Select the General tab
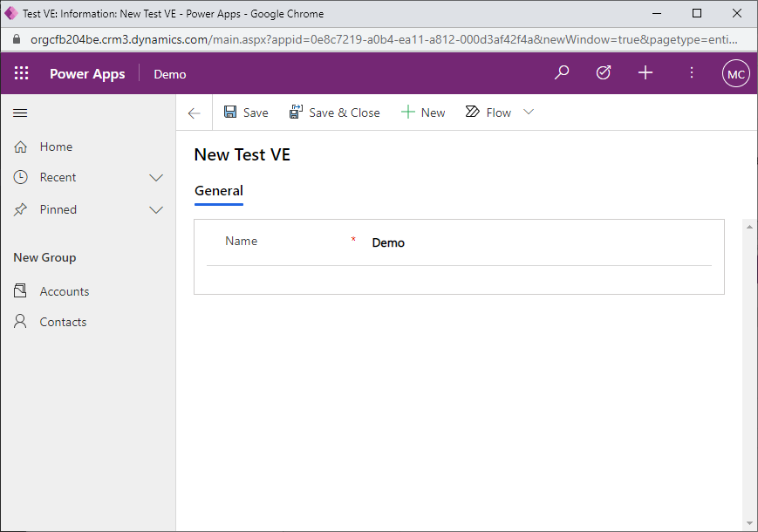The width and height of the screenshot is (758, 532). pos(218,191)
